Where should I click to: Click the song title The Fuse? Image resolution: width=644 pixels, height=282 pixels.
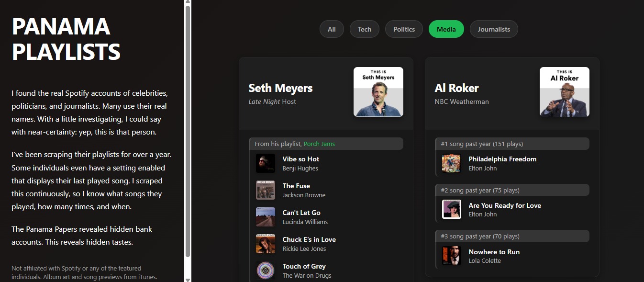point(296,186)
